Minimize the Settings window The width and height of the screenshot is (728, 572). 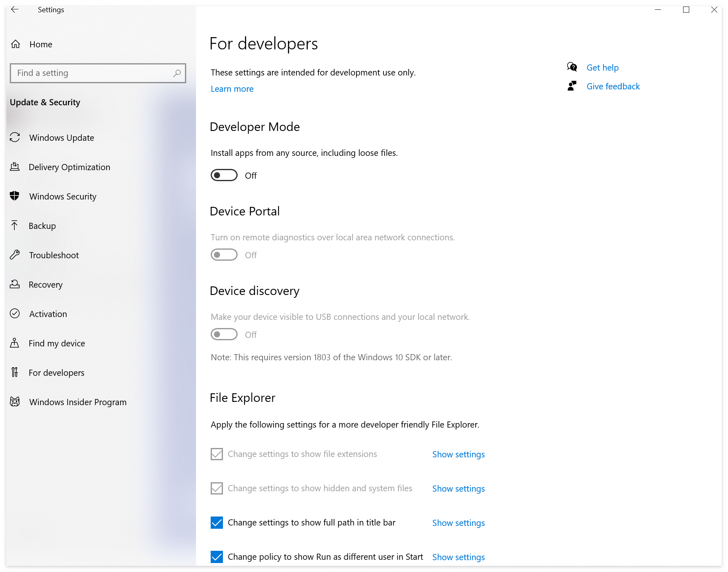pyautogui.click(x=658, y=9)
